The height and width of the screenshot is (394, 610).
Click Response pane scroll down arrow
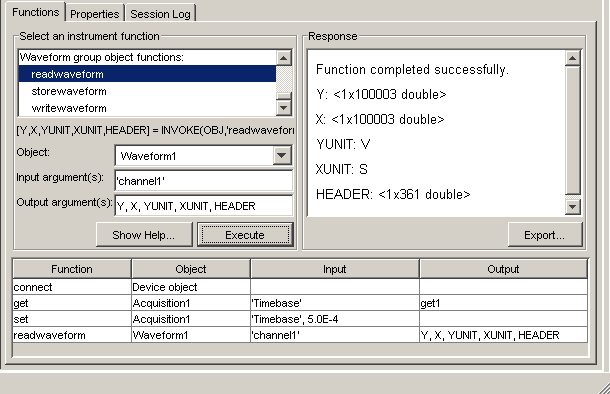tap(572, 207)
